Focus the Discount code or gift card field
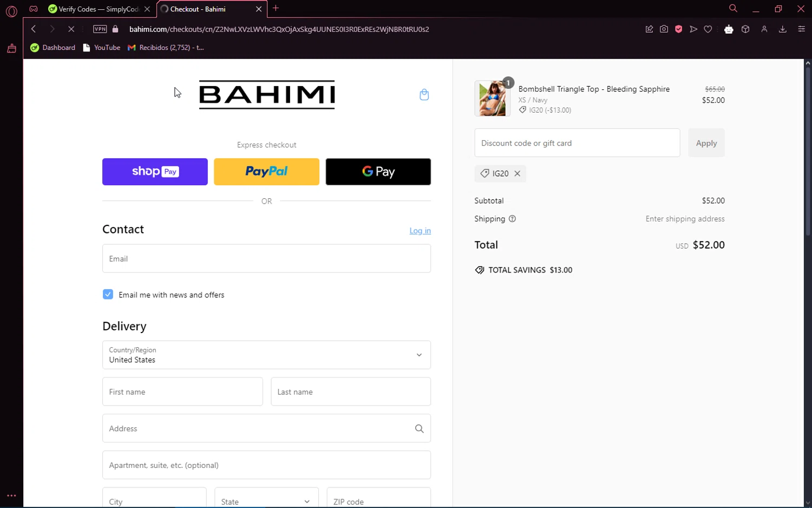812x508 pixels. point(577,143)
